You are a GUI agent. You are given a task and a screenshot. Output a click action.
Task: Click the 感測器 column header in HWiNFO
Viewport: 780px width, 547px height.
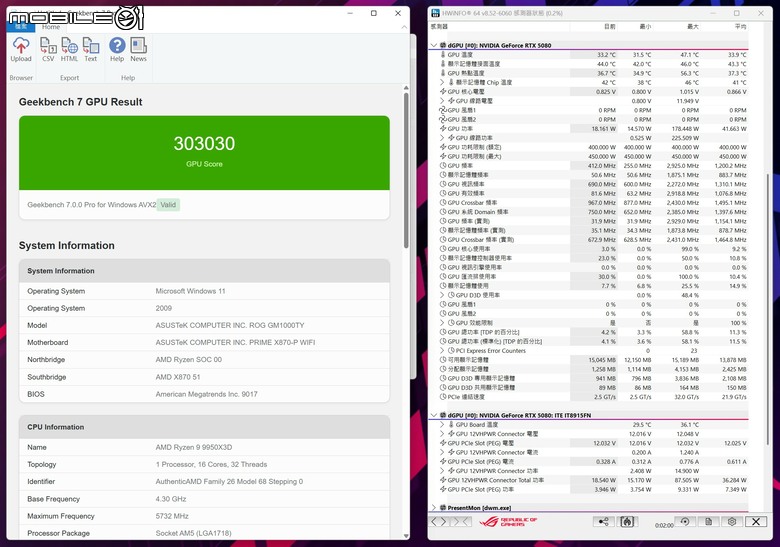(439, 26)
